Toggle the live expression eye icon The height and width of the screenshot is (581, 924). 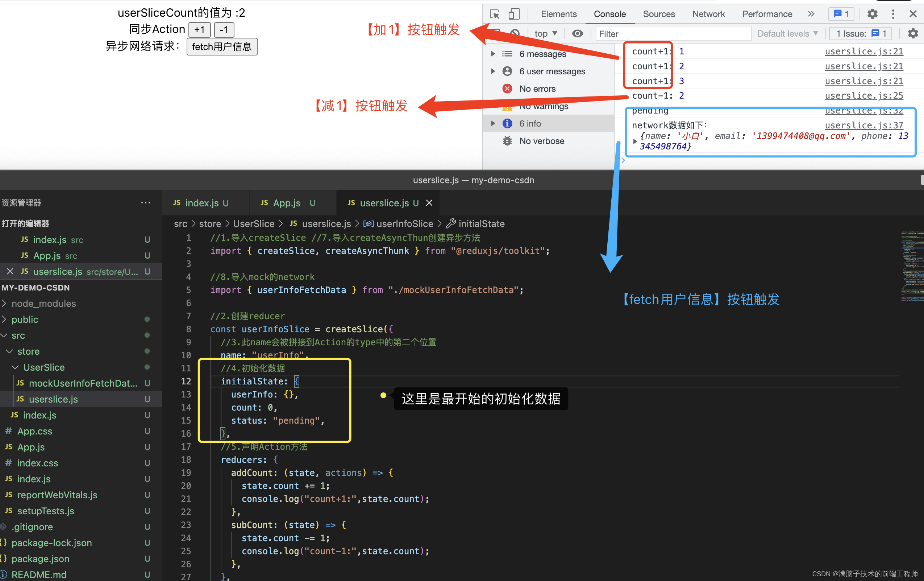click(577, 33)
